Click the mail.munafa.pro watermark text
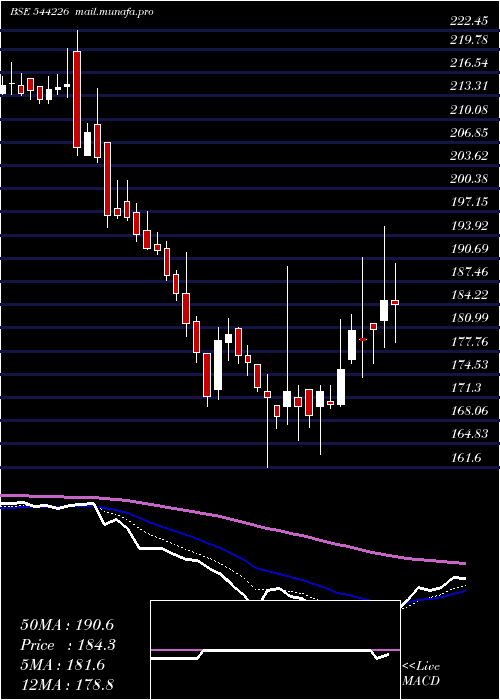Image resolution: width=500 pixels, height=700 pixels. pos(113,12)
